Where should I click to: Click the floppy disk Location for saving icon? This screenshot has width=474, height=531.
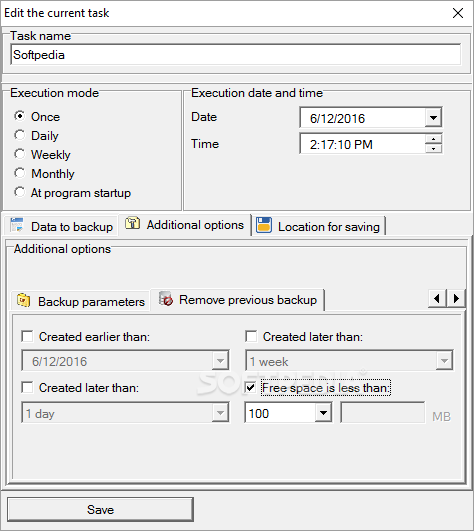click(264, 225)
